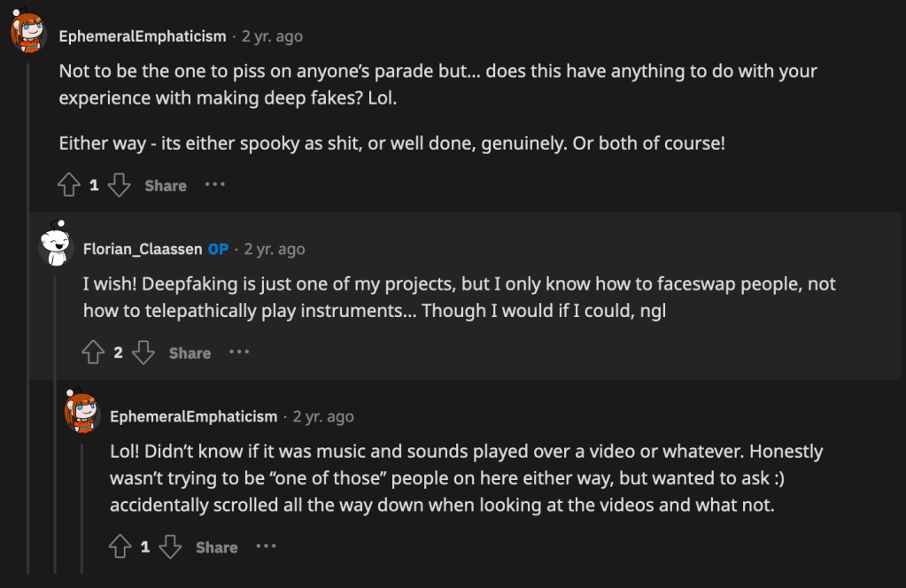Open EphemeralEmphaticism's profile from top comment
This screenshot has height=588, width=906.
[143, 36]
